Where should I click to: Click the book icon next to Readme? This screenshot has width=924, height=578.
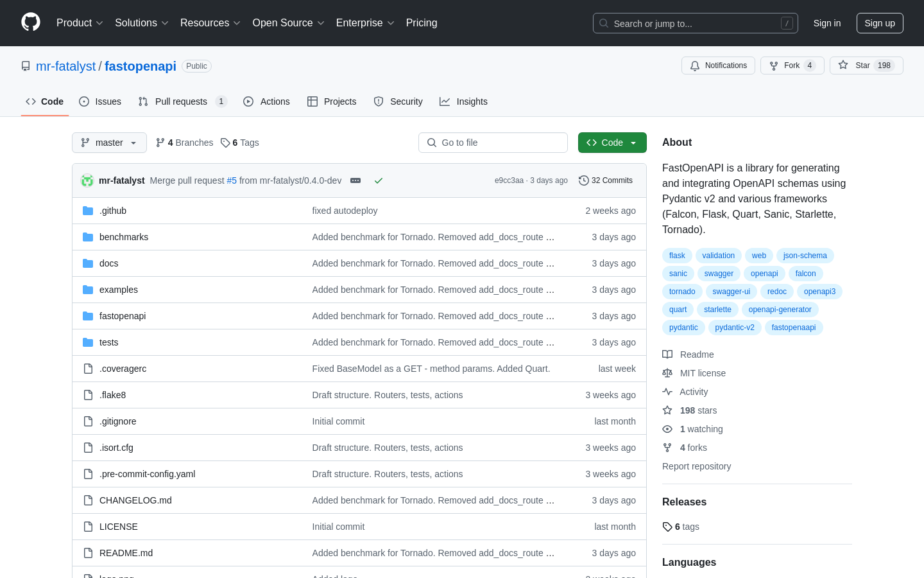pyautogui.click(x=667, y=355)
